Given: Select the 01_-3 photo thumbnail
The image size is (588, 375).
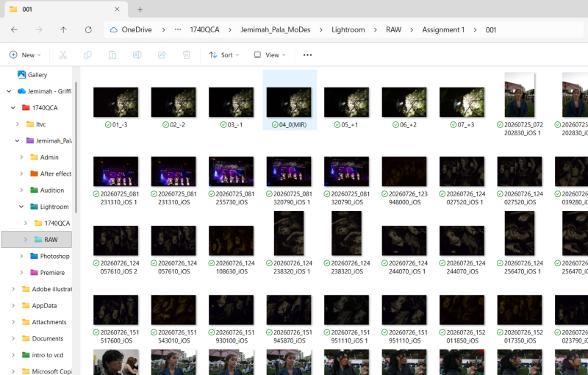Looking at the screenshot, I should click(116, 102).
